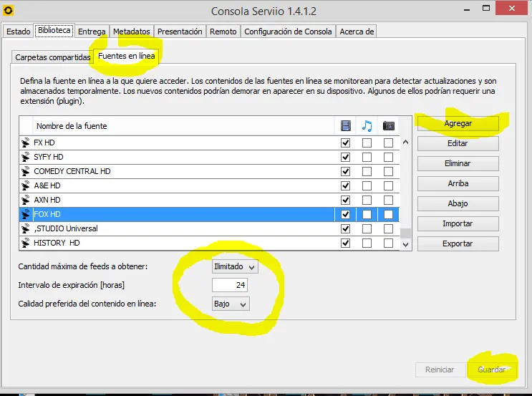Toggle video checkbox for FX HD
This screenshot has height=396, width=532.
click(x=345, y=143)
